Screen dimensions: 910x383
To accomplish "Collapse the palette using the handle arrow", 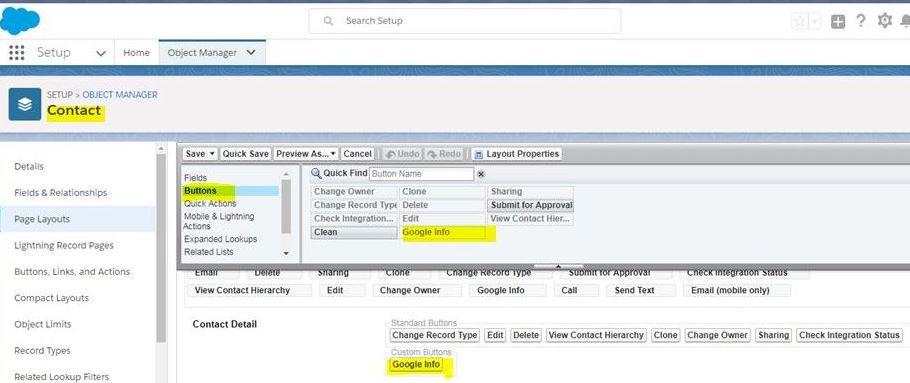I will [558, 266].
